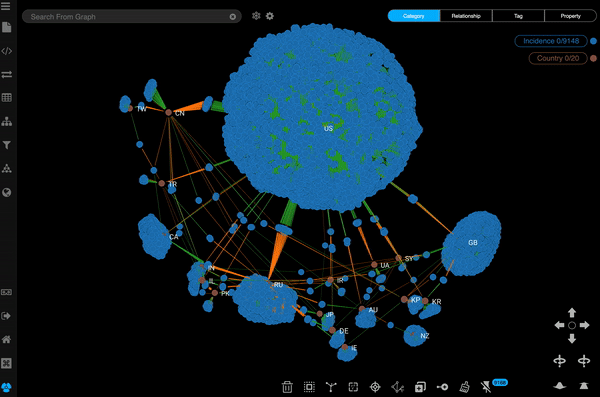Image resolution: width=600 pixels, height=397 pixels.
Task: Rotate graph clockwise with right rotate icon
Action: click(x=584, y=361)
